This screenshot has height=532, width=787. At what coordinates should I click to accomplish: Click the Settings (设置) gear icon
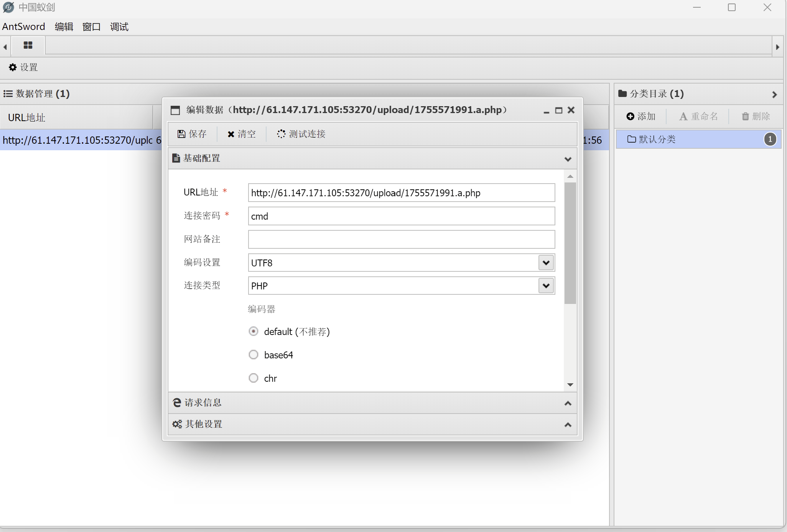coord(13,67)
